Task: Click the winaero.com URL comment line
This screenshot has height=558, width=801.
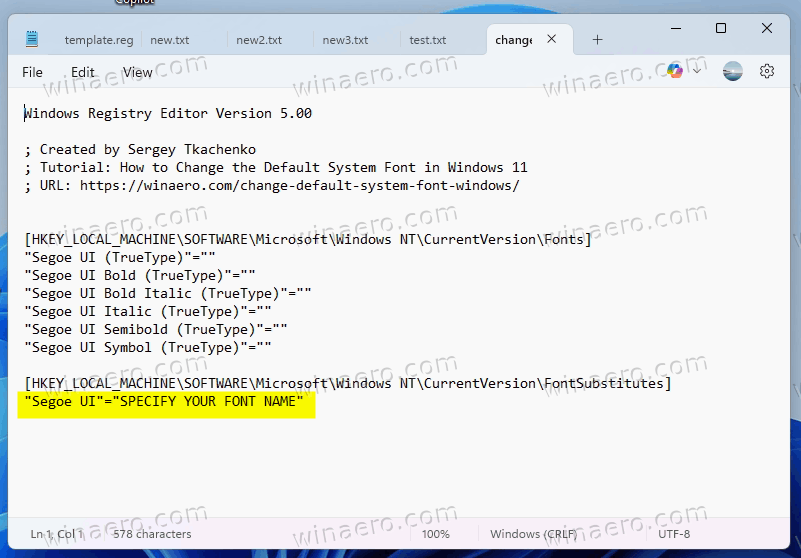Action: [x=272, y=185]
